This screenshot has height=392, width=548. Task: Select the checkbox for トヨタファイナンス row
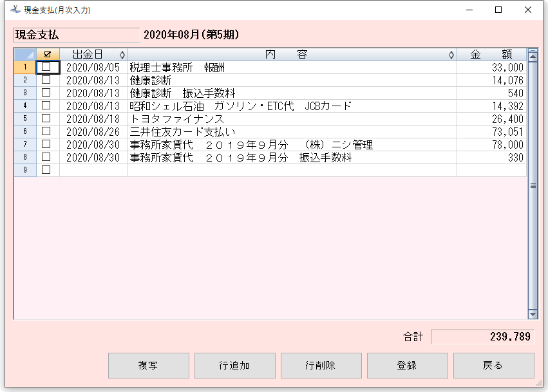46,118
